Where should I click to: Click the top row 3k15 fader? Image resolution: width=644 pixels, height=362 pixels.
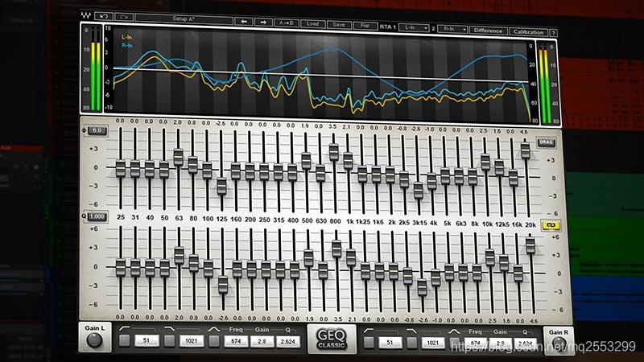click(418, 191)
